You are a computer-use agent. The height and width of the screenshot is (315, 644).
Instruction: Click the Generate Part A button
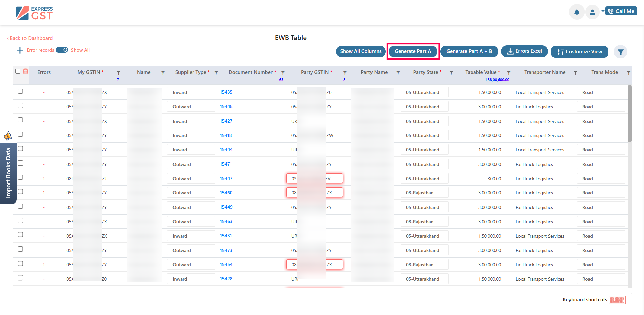pyautogui.click(x=412, y=51)
